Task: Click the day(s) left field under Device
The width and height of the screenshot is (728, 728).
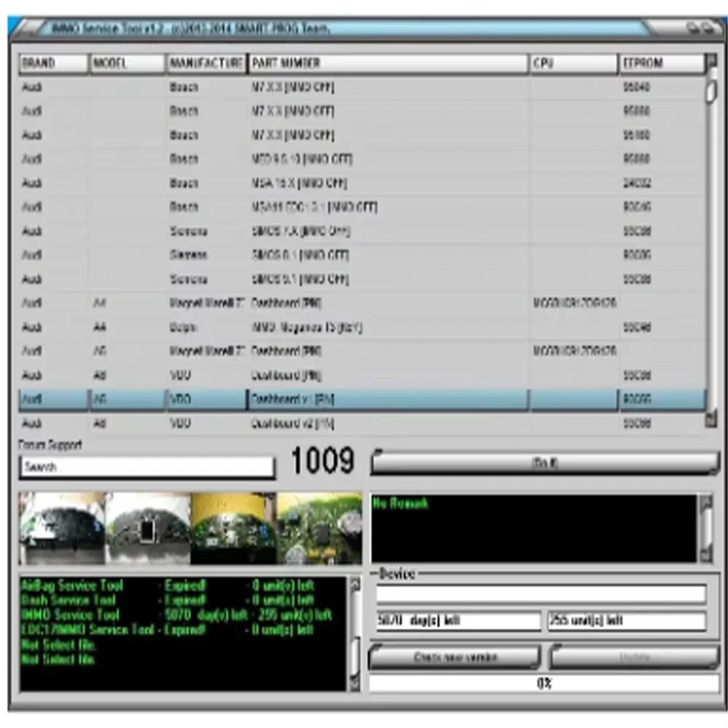Action: 458,621
